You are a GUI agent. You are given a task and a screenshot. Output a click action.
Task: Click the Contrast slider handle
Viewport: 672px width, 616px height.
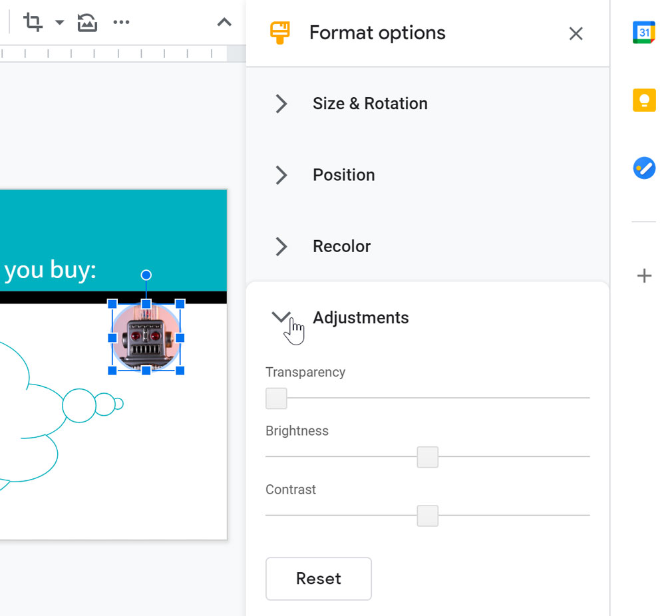click(428, 516)
